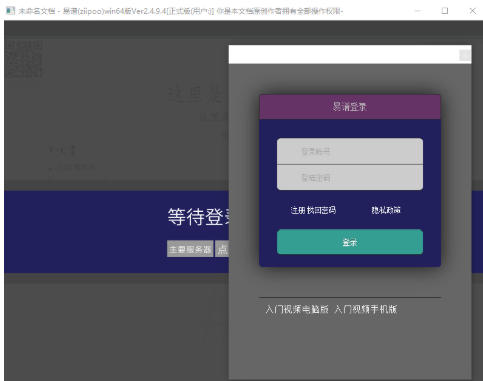Maximize the ziipoo application window

pyautogui.click(x=445, y=11)
